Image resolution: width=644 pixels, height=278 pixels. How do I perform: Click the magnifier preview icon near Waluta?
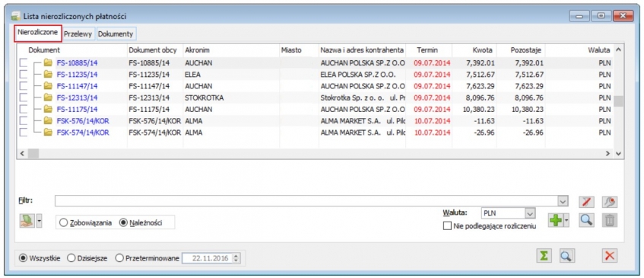point(586,220)
